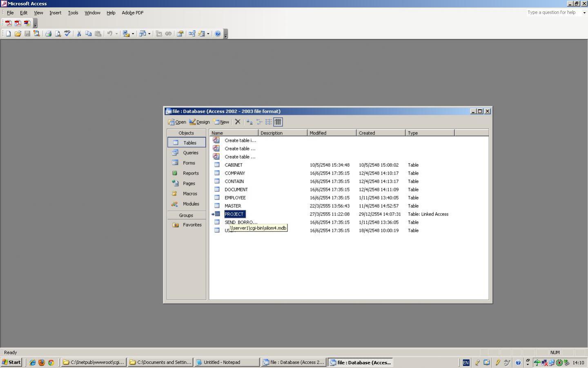The height and width of the screenshot is (368, 588).
Task: Sort by the Created column header
Action: tap(381, 133)
